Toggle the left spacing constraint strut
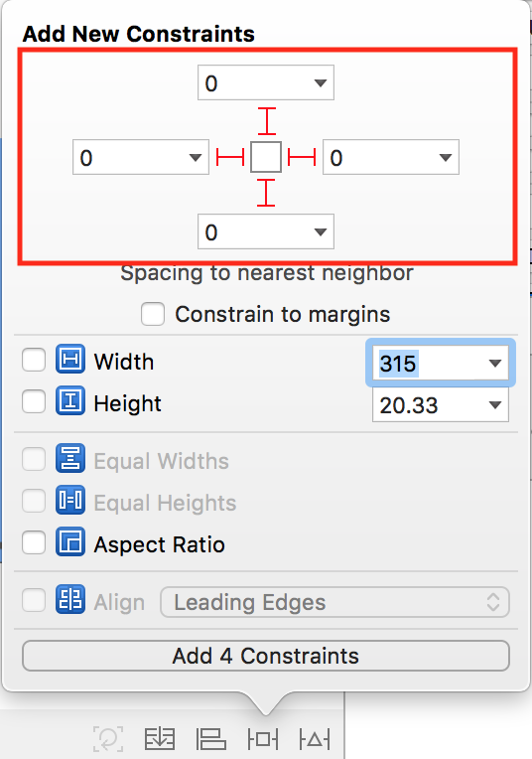532x759 pixels. 230,157
